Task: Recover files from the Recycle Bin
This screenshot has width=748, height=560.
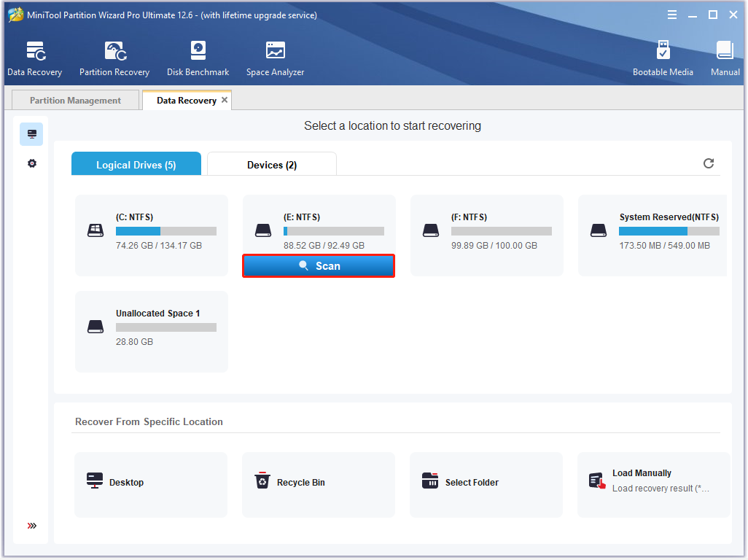Action: (x=319, y=483)
